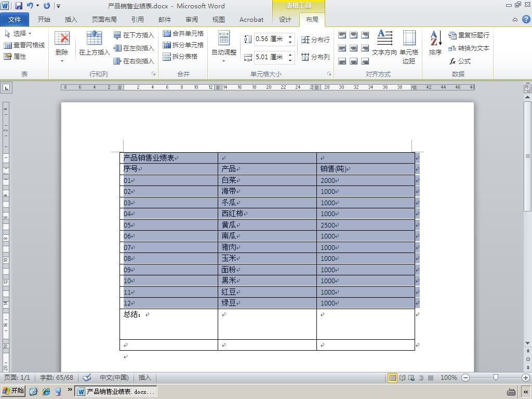Viewport: 532px width, 399px height.
Task: Click the Delete table icon with red X
Action: click(x=62, y=38)
